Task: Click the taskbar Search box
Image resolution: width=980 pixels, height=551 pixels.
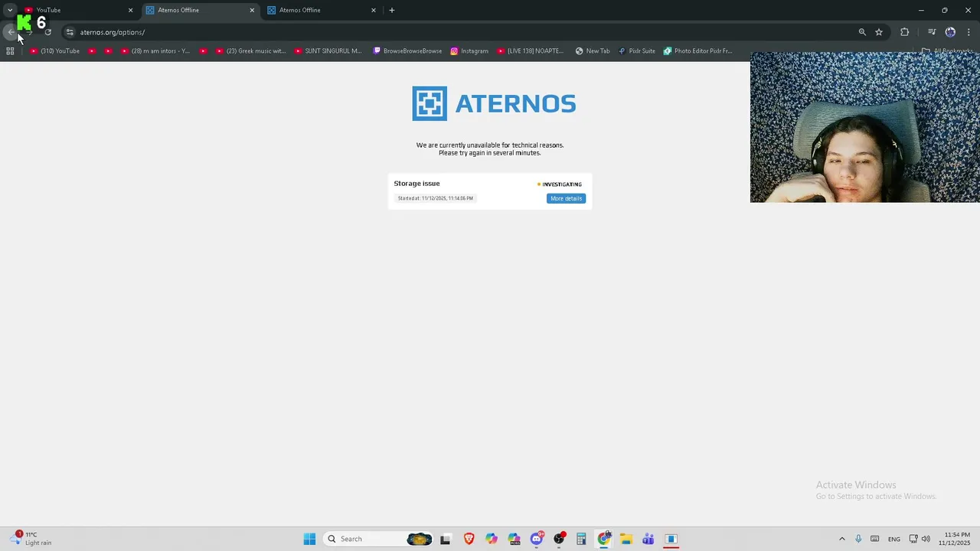Action: (379, 539)
